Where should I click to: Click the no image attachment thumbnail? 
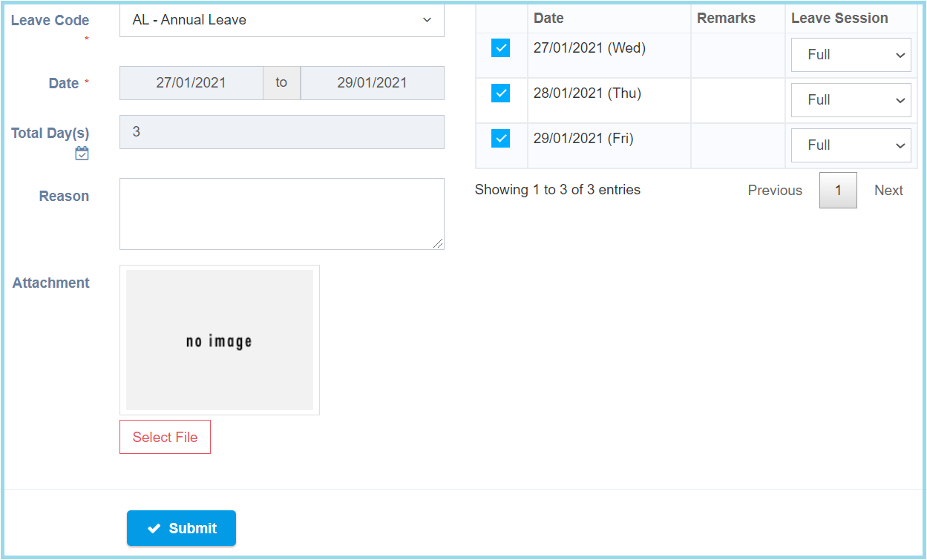point(219,340)
